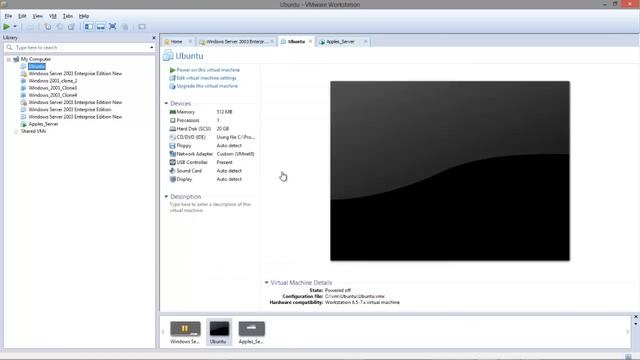Screen dimensions: 640x360
Task: Click the configuration file path text
Action: 355,296
